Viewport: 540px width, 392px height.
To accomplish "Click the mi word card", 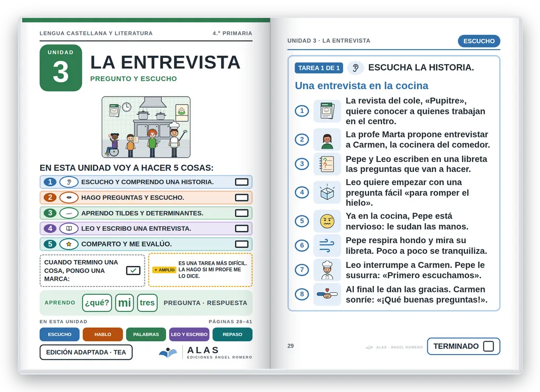I will point(124,302).
